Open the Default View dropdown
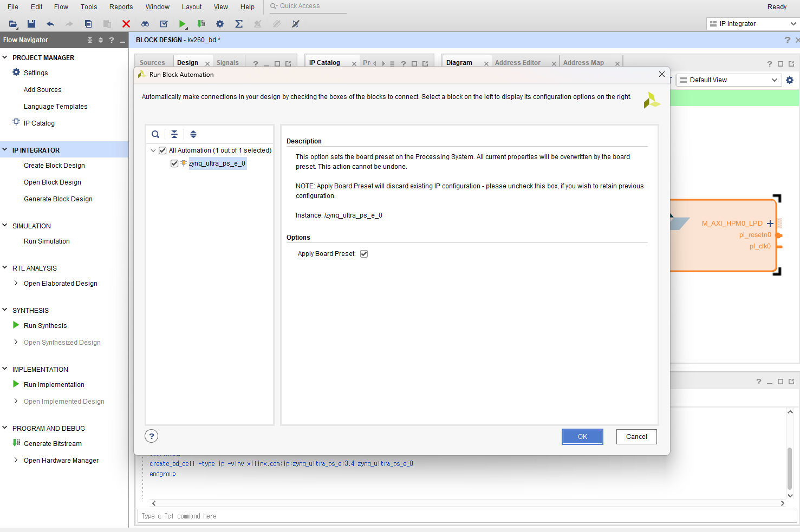This screenshot has width=800, height=532. (x=729, y=80)
